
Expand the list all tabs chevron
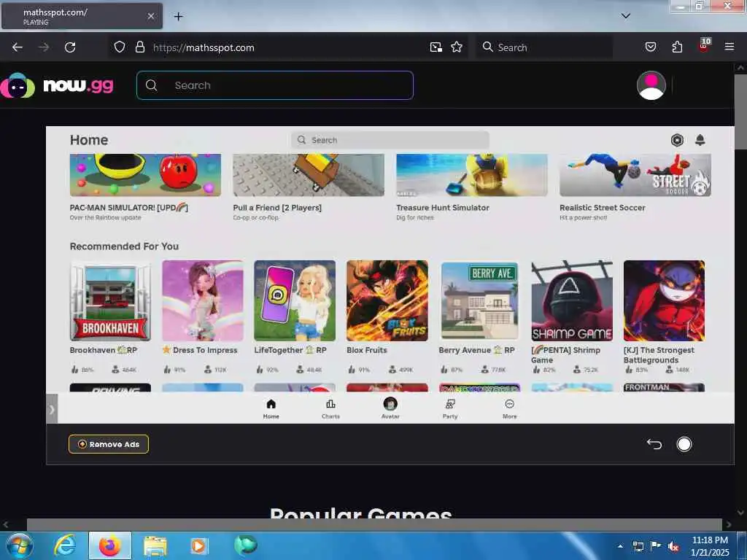pyautogui.click(x=625, y=16)
